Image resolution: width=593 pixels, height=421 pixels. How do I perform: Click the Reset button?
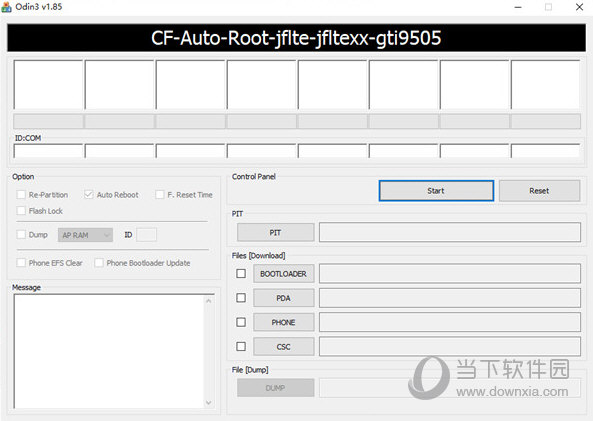click(x=539, y=191)
